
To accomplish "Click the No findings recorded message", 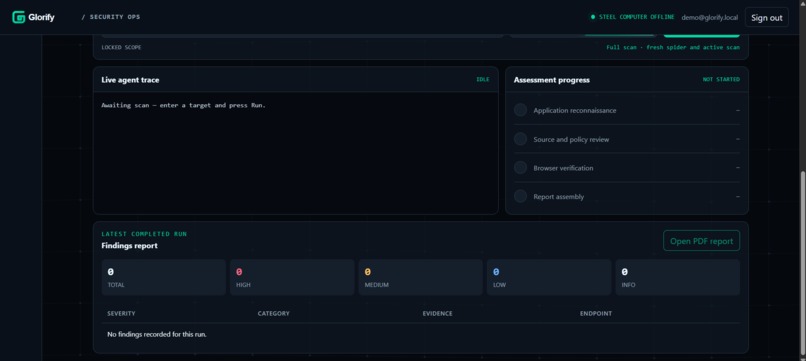I will pyautogui.click(x=157, y=334).
